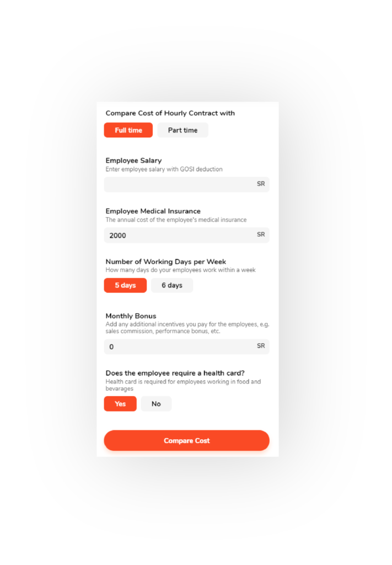Screen dimensions: 392x565
Task: Select No for health card requirement
Action: tap(156, 403)
